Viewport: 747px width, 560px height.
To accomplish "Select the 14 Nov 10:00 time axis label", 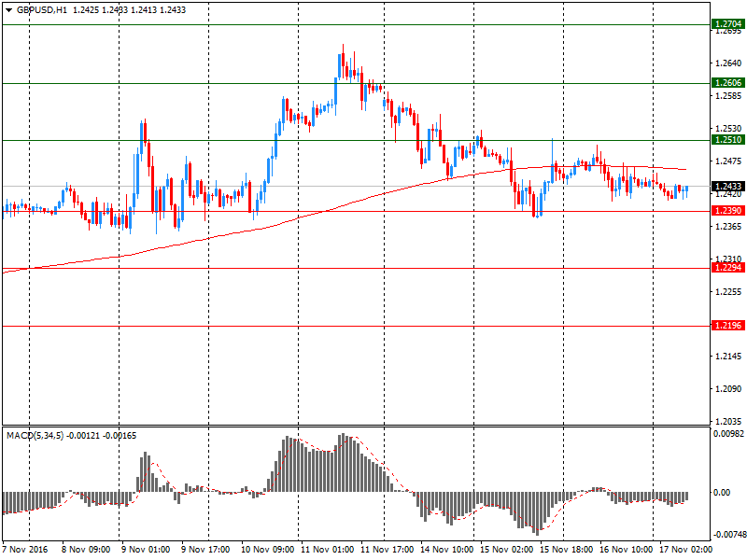I will coord(447,550).
